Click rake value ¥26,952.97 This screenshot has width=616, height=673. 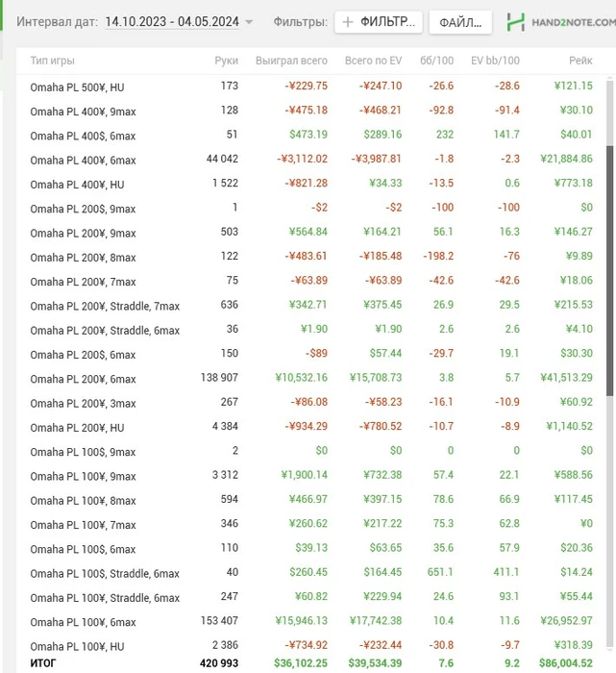click(566, 621)
